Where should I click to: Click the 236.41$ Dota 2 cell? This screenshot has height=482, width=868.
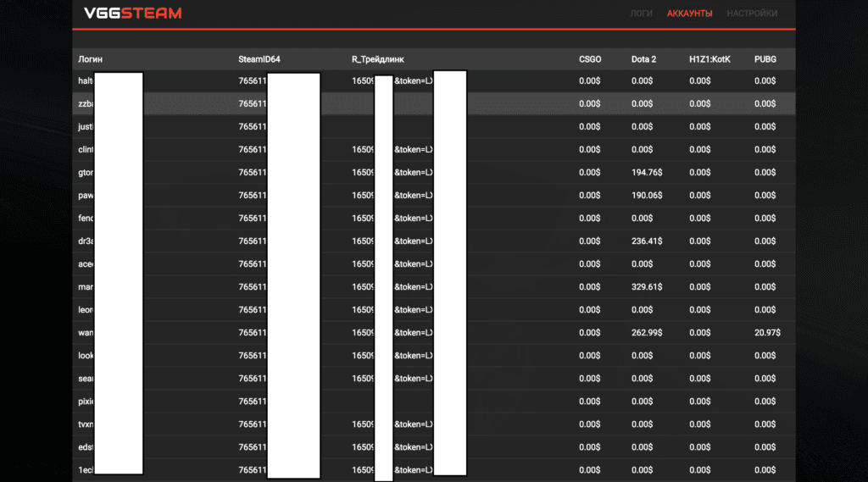647,241
